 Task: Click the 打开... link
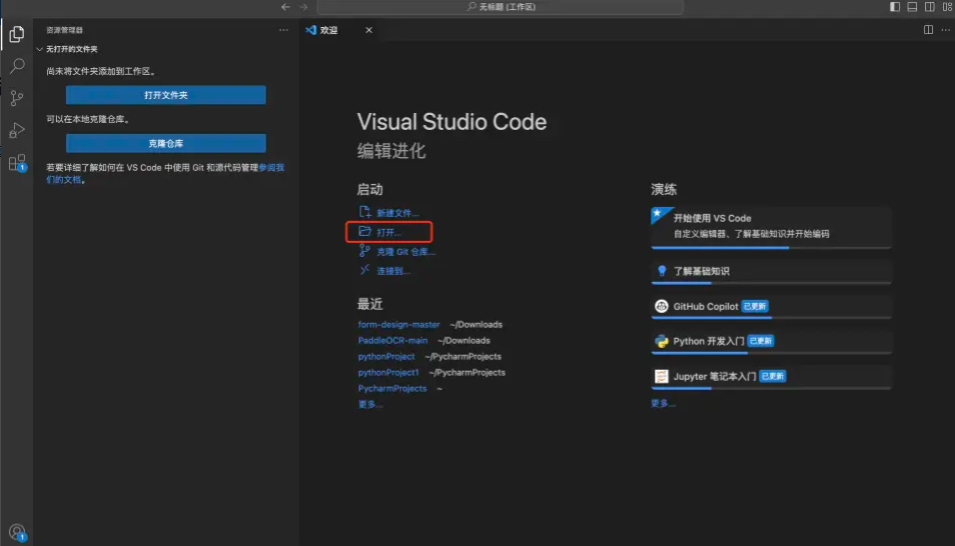coord(389,232)
